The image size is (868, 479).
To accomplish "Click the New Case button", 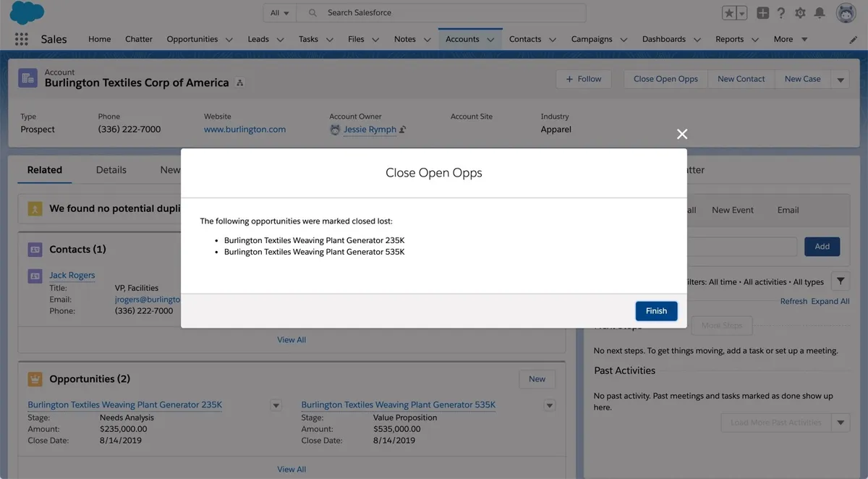I will (803, 79).
